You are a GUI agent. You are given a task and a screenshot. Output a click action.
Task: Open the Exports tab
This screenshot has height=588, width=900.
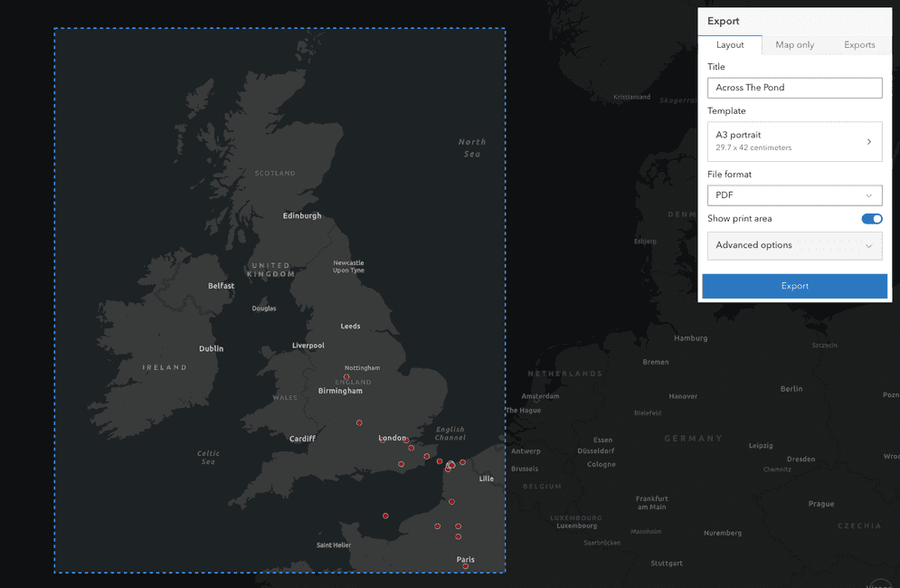[x=859, y=45]
